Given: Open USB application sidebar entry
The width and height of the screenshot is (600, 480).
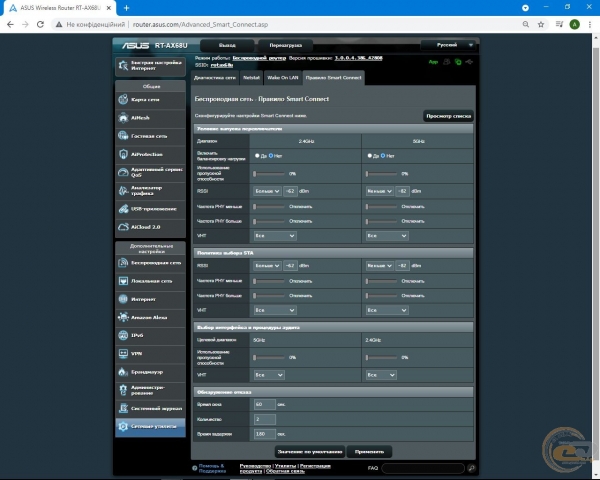Looking at the screenshot, I should pyautogui.click(x=150, y=209).
